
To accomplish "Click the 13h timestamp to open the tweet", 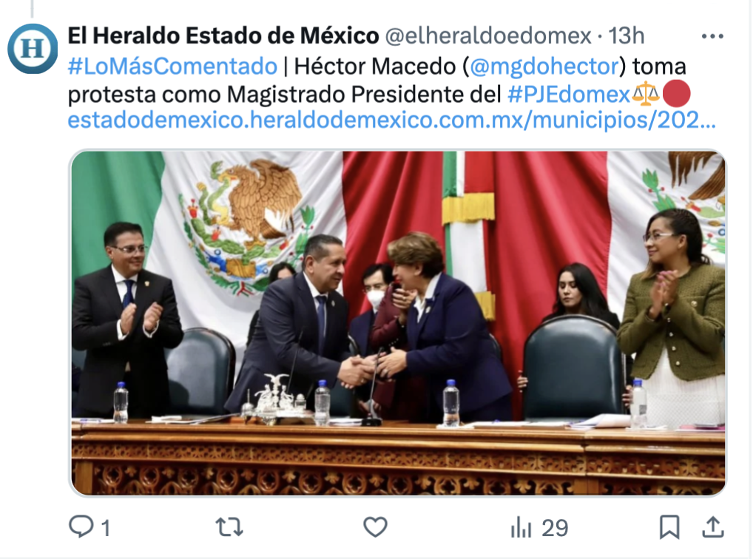I will (626, 35).
